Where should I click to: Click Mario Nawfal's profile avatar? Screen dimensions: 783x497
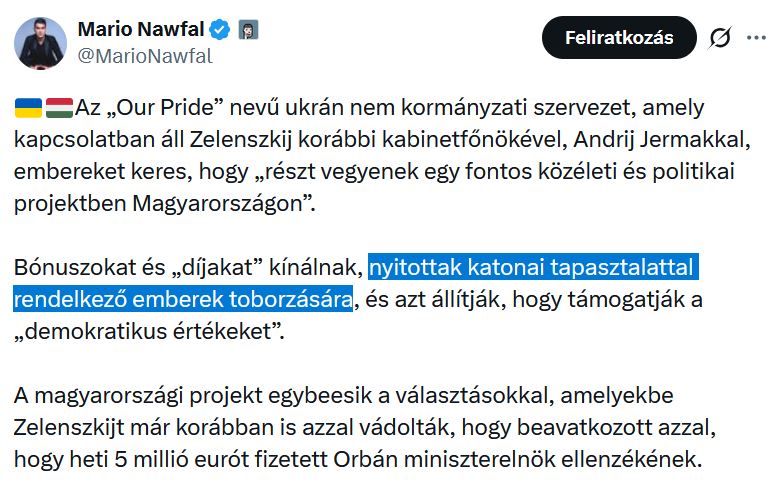tap(39, 41)
